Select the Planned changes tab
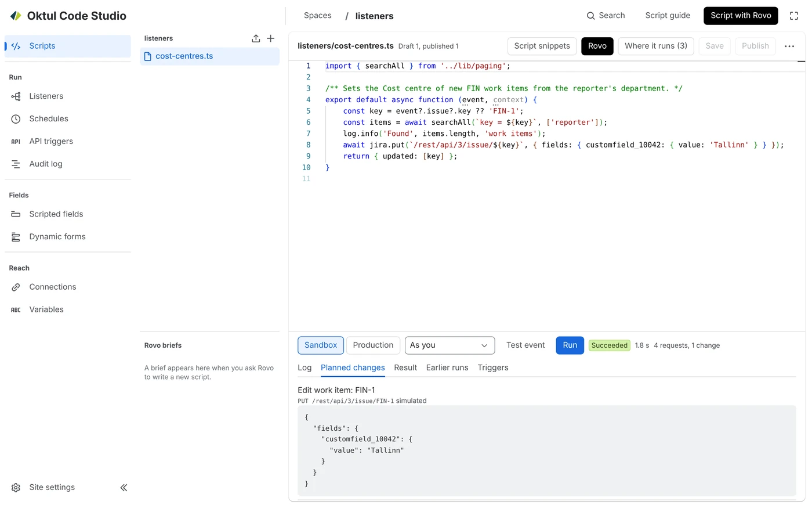 pos(353,368)
